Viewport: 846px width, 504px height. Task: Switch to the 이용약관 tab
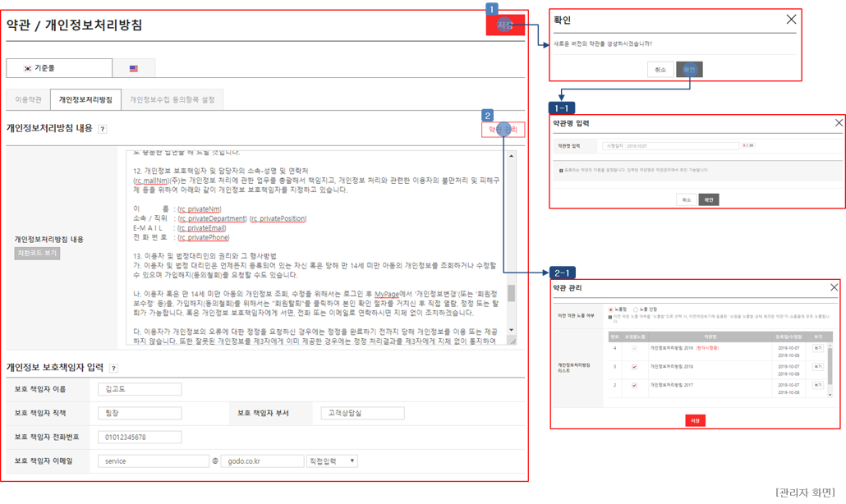click(x=28, y=99)
